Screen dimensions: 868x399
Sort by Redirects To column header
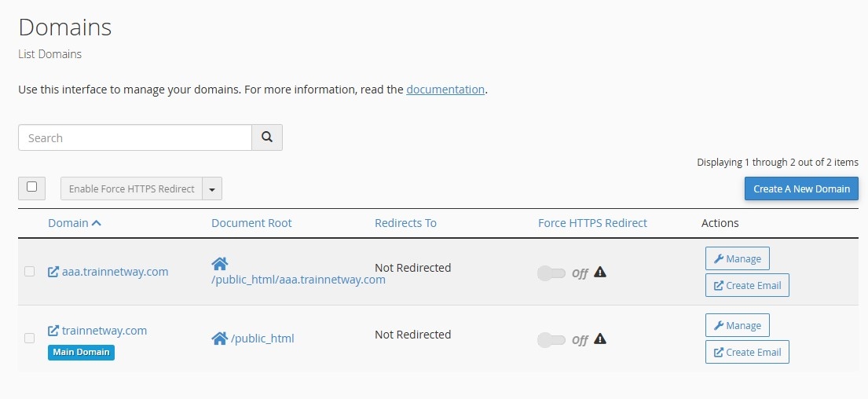tap(405, 223)
